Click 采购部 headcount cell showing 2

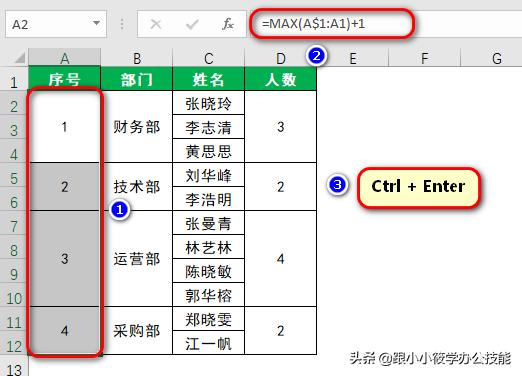pyautogui.click(x=280, y=331)
